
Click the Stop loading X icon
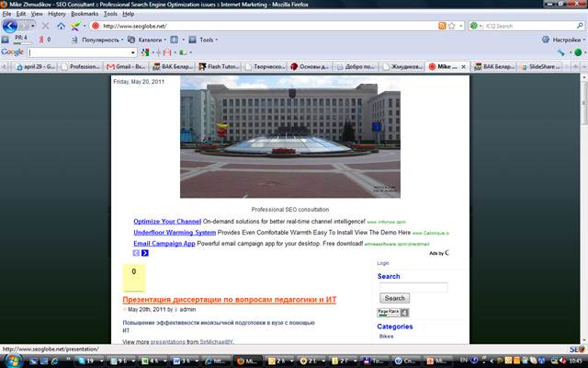[46, 26]
